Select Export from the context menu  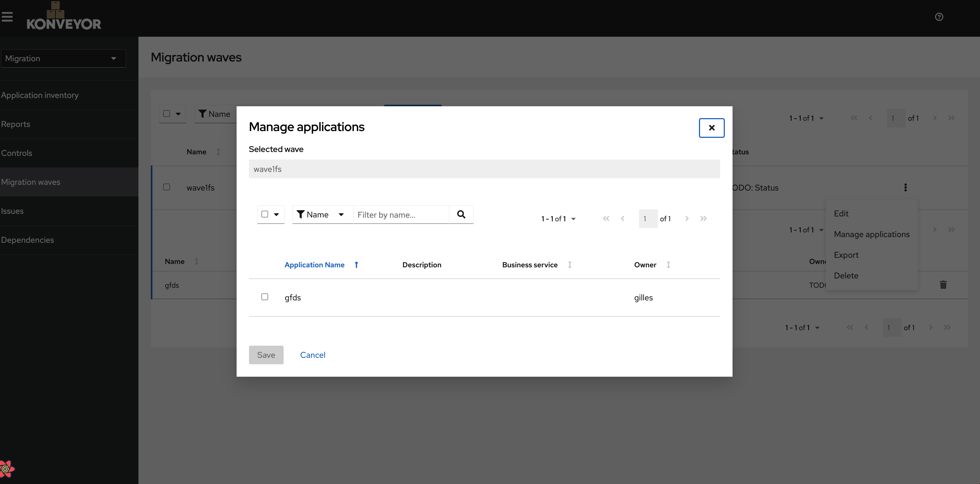846,255
